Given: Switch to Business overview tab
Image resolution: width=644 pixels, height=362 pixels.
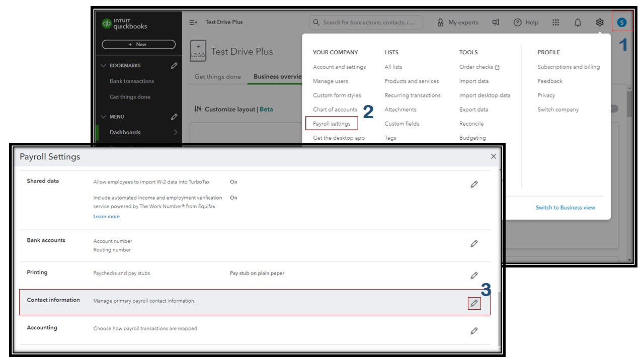Looking at the screenshot, I should 277,76.
